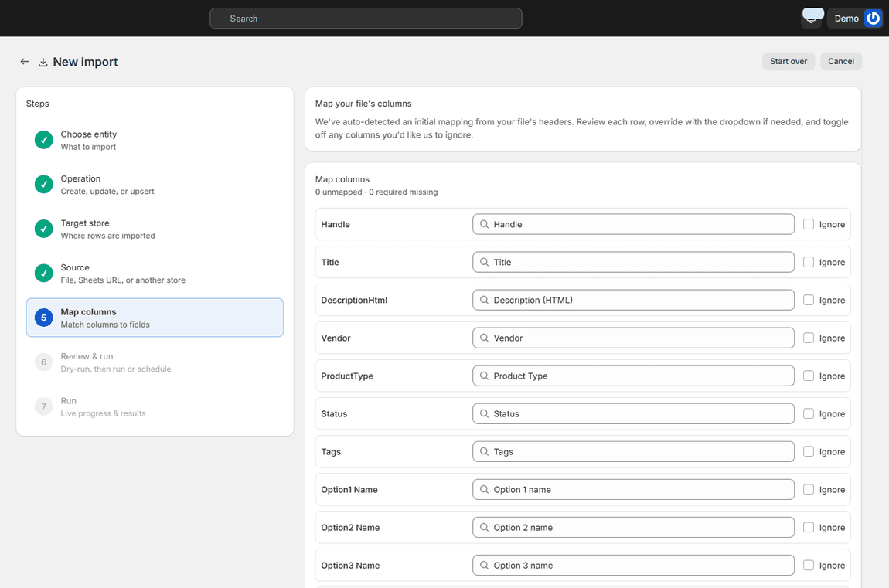This screenshot has height=588, width=889.
Task: Select the Map columns step
Action: point(155,318)
